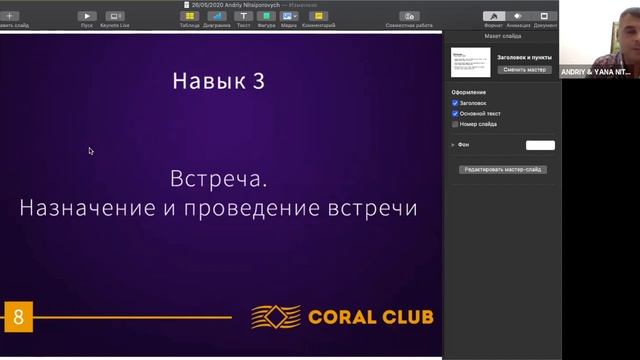Image resolution: width=640 pixels, height=360 pixels.
Task: Expand the Фон disclosure triangle
Action: (x=453, y=145)
